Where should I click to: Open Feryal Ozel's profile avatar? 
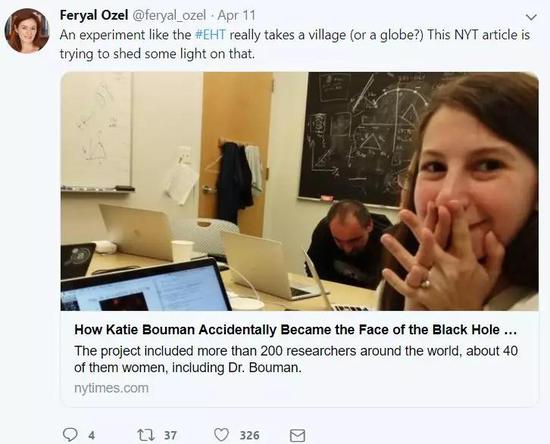pyautogui.click(x=27, y=31)
